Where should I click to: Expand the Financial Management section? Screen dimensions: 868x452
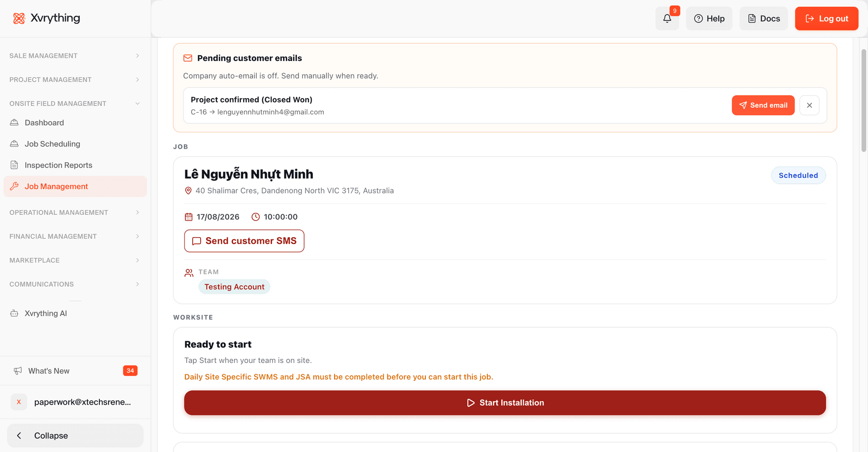tap(75, 236)
